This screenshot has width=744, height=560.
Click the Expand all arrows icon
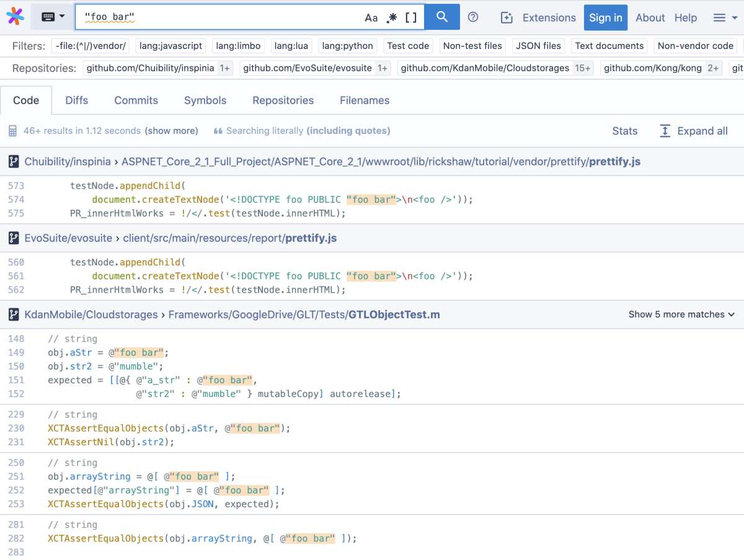click(x=665, y=131)
